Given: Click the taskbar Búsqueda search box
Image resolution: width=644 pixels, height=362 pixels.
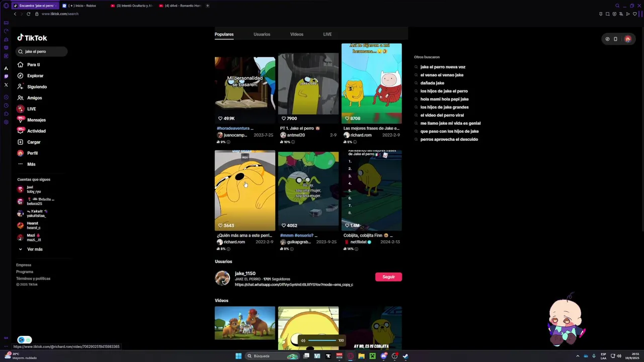Looking at the screenshot, I should click(x=272, y=356).
